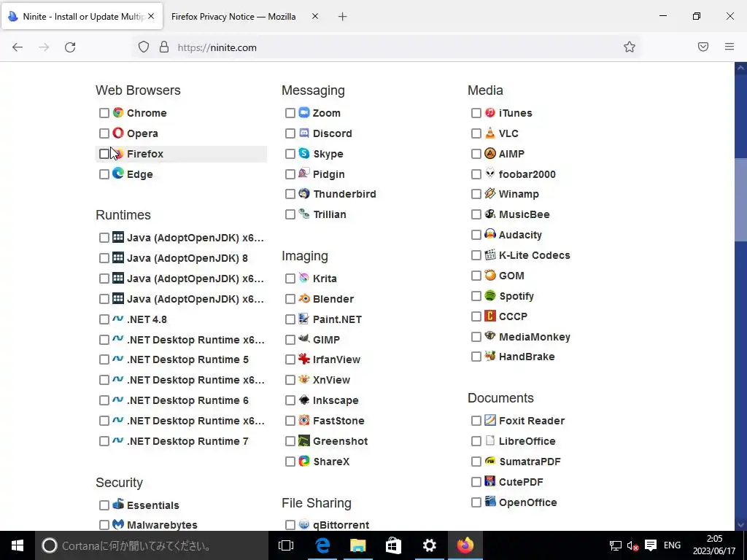Screen dimensions: 747x560
Task: Click the iTunes app icon
Action: [x=490, y=113]
